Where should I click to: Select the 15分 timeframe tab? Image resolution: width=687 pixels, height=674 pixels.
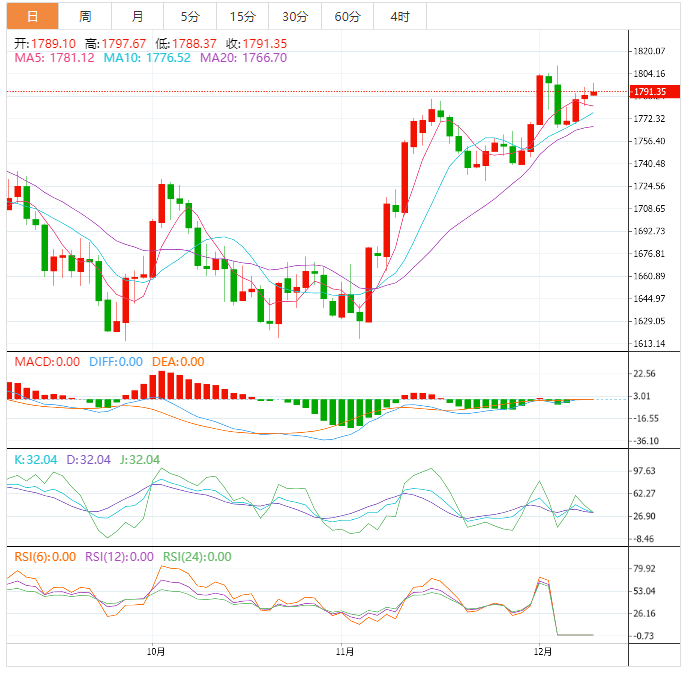point(242,16)
